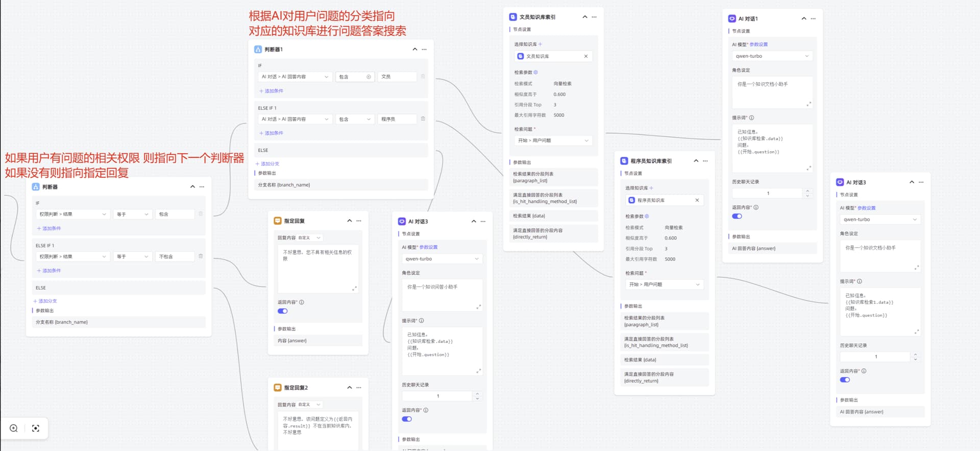Open more options of AI 对话1 node

tap(813, 19)
